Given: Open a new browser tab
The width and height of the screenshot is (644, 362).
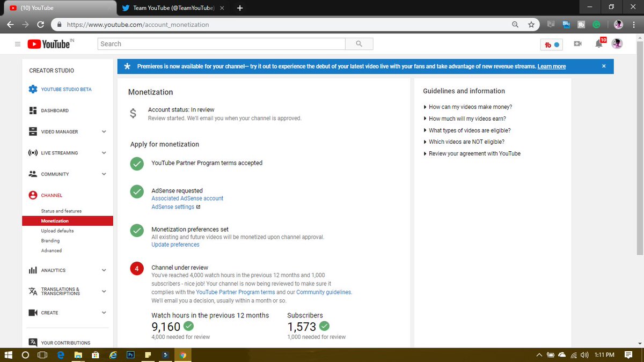Looking at the screenshot, I should pos(239,8).
